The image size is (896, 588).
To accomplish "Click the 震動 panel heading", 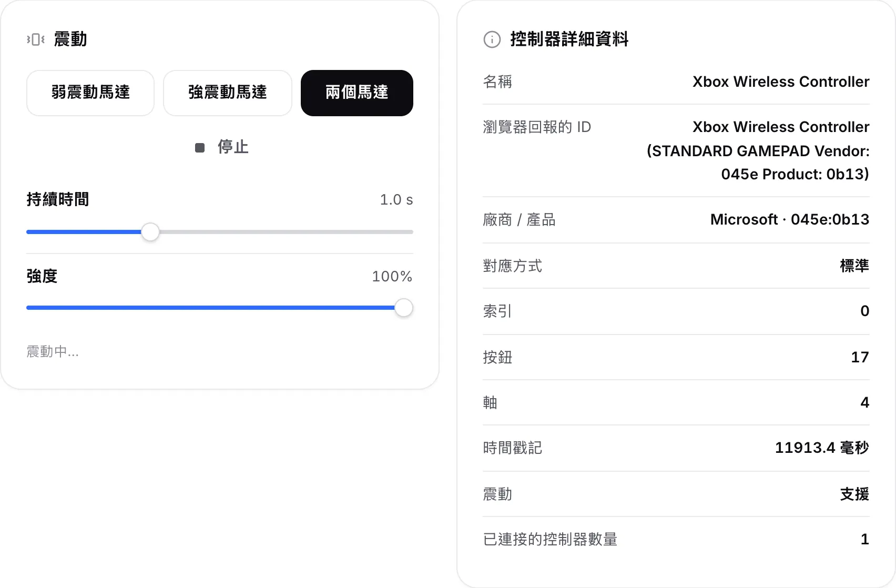I will click(x=70, y=39).
